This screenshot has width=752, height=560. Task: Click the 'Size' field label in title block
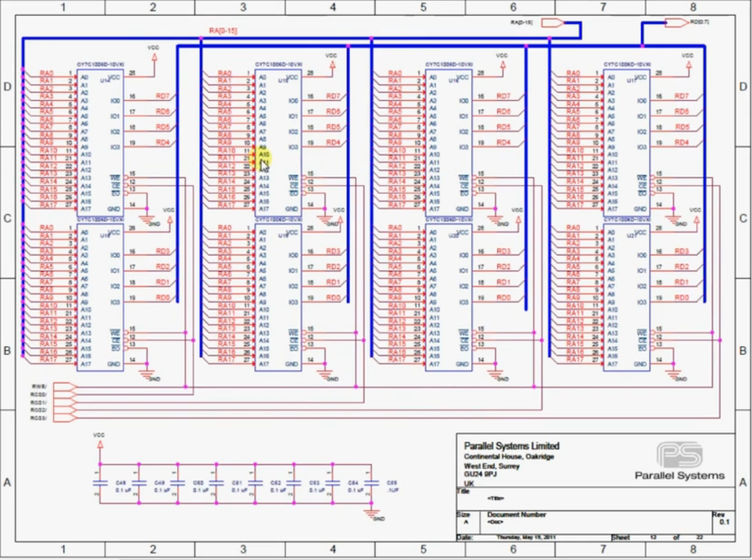pyautogui.click(x=463, y=514)
